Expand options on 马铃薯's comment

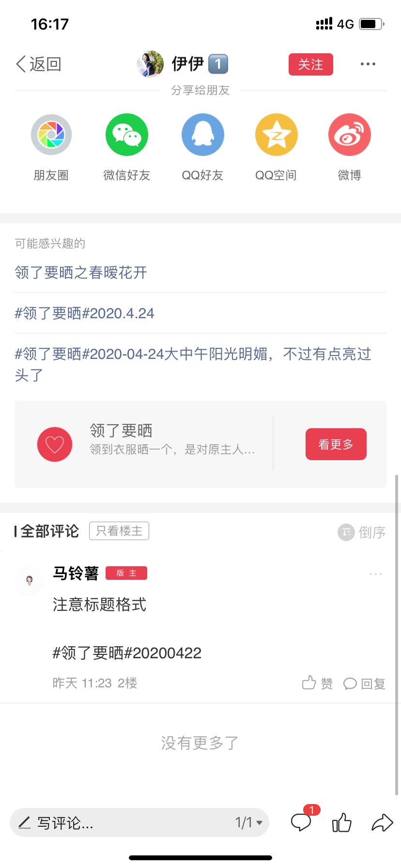tap(375, 574)
